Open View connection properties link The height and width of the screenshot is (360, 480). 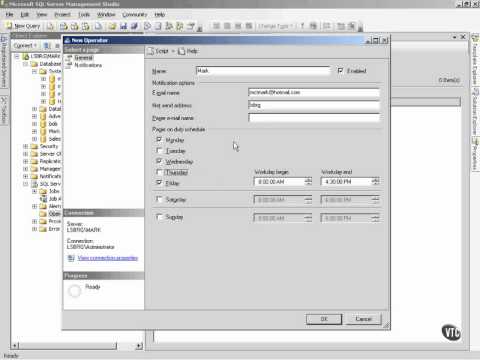click(108, 258)
